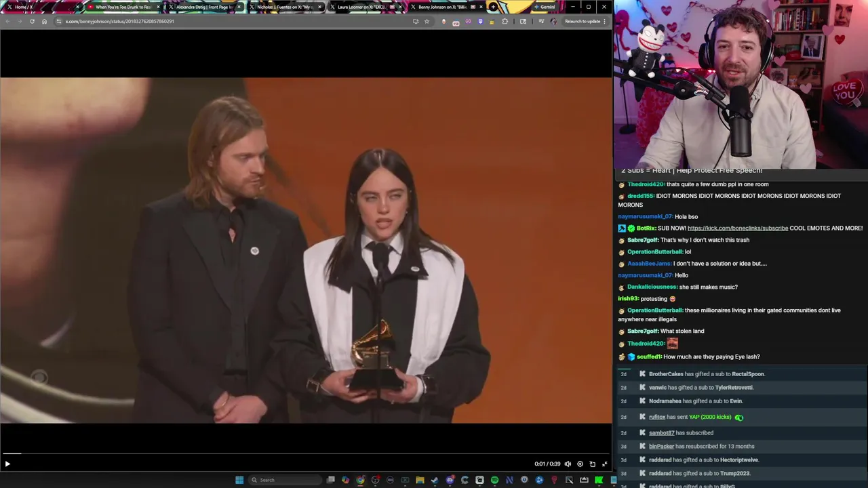Seek along the video progress bar
The height and width of the screenshot is (488, 868).
pos(306,453)
